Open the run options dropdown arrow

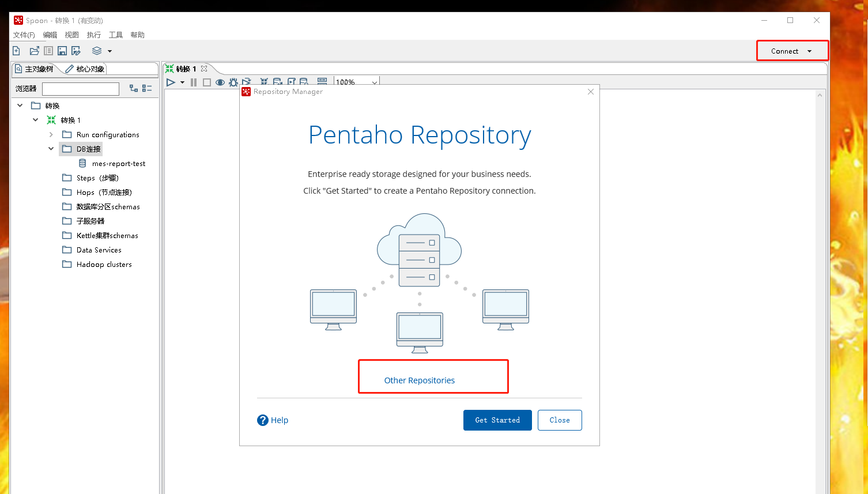(182, 82)
